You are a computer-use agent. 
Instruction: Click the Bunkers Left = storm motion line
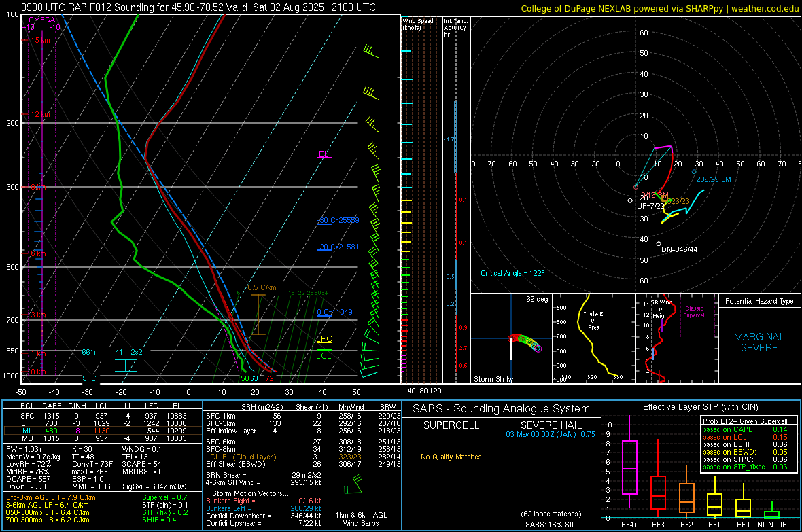pos(264,508)
